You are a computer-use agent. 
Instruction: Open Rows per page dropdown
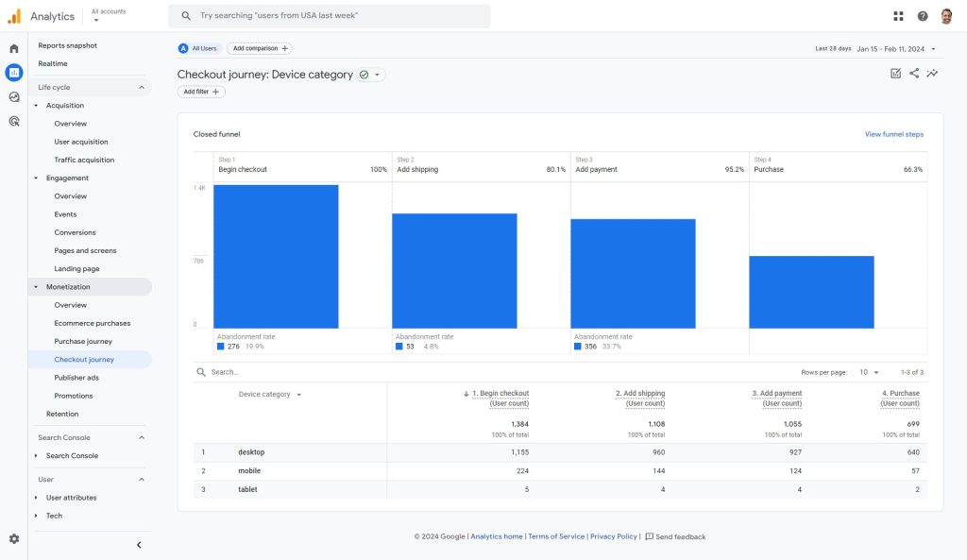pyautogui.click(x=869, y=372)
